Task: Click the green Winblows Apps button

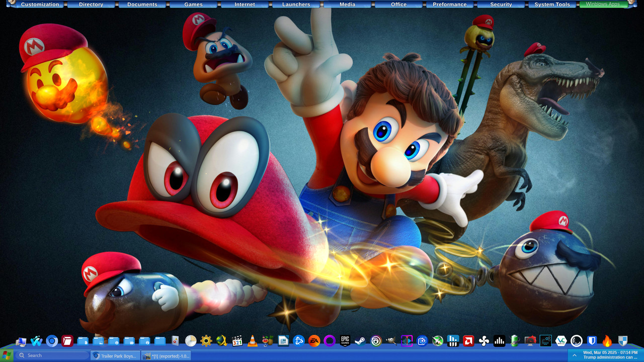Action: tap(603, 5)
